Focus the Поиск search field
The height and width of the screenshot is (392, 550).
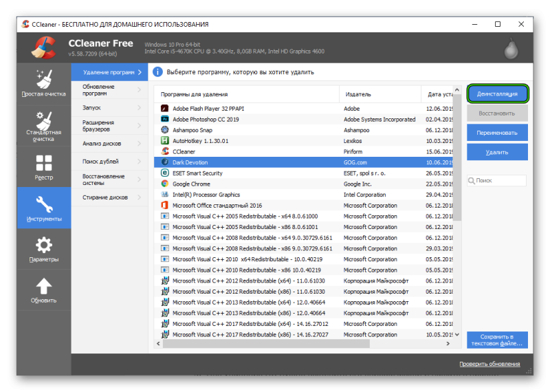pyautogui.click(x=496, y=180)
